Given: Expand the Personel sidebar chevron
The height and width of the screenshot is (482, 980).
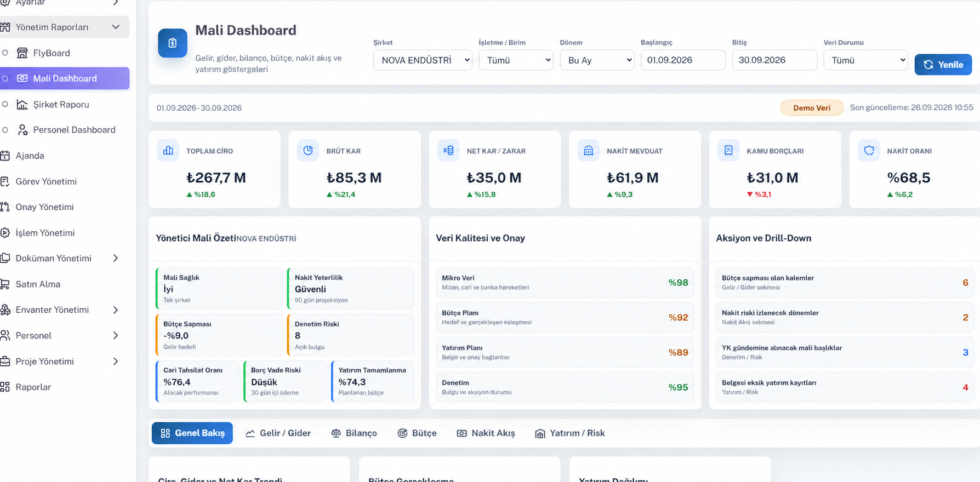Looking at the screenshot, I should click(116, 335).
